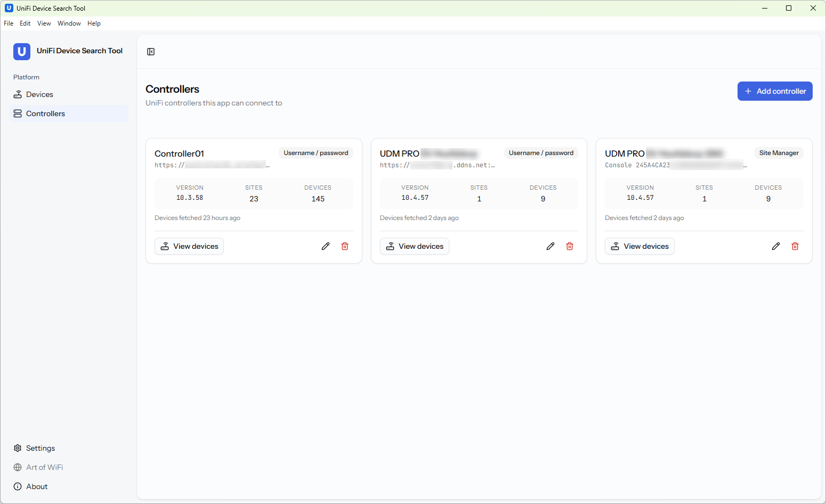This screenshot has height=504, width=826.
Task: Delete the UDM PRO ddns.net controller
Action: coord(570,246)
